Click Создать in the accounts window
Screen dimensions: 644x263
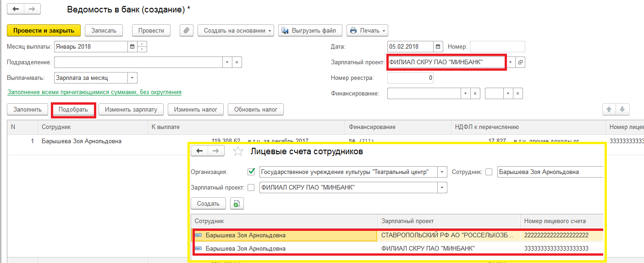(x=208, y=204)
